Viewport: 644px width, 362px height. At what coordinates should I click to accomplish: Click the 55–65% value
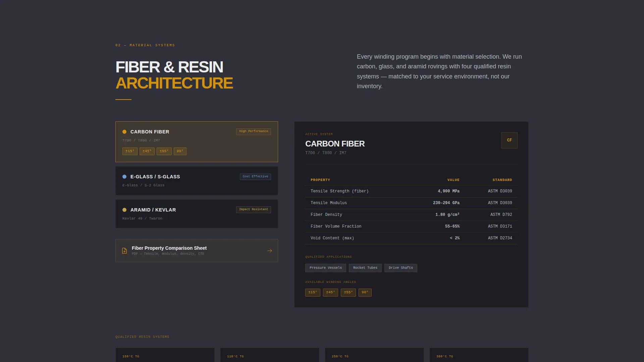452,226
